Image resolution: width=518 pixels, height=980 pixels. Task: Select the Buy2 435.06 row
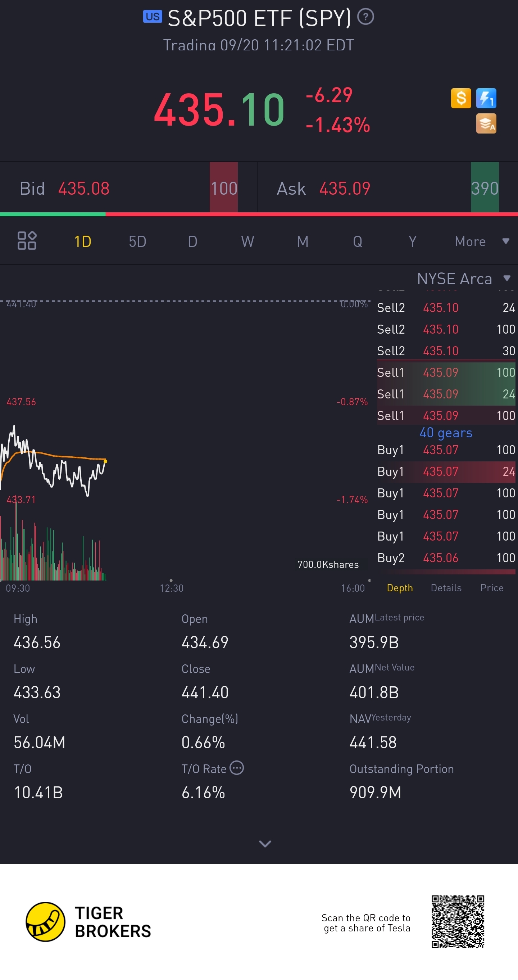(x=446, y=558)
